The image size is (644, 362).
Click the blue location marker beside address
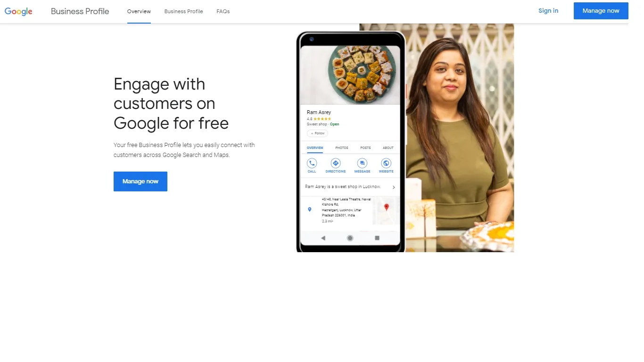pyautogui.click(x=310, y=209)
